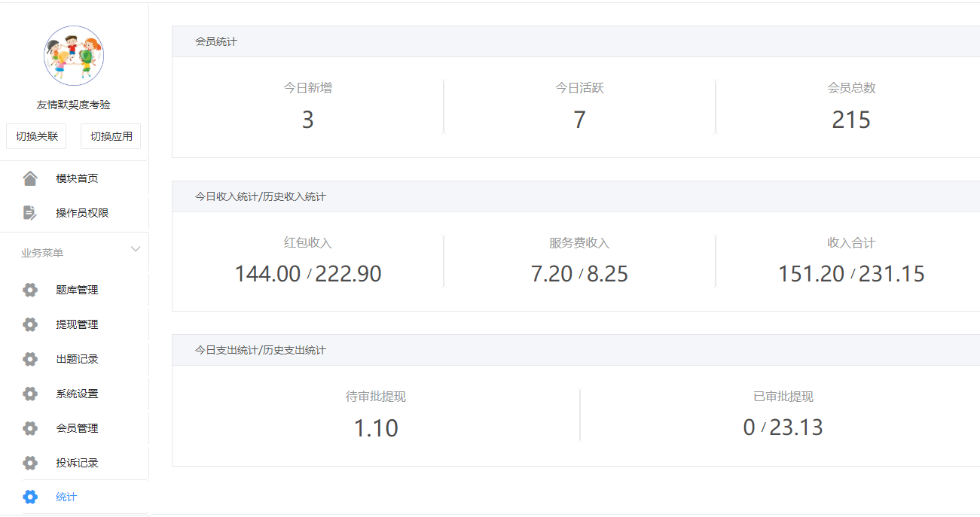This screenshot has width=980, height=517.
Task: Collapse the 业务菜单 section chevron
Action: click(136, 249)
